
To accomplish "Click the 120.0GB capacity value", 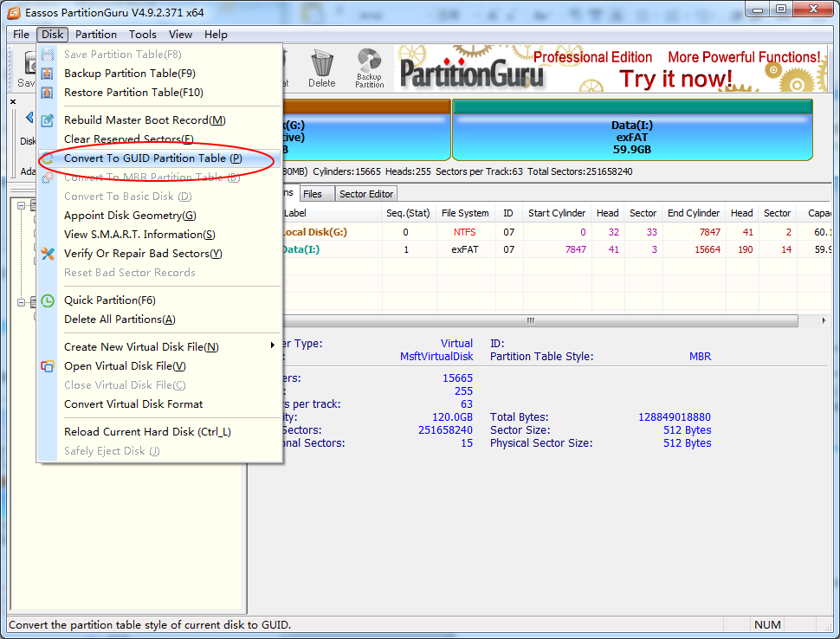I will (453, 417).
